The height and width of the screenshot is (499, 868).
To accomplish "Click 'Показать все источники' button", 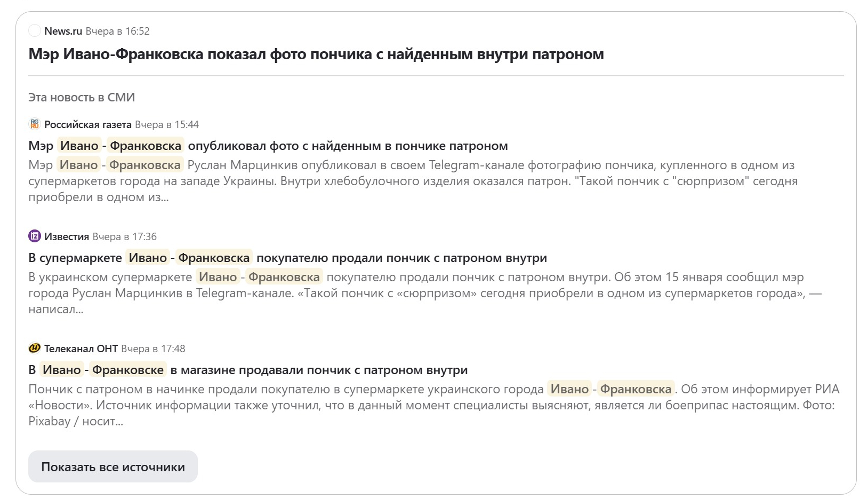I will click(x=113, y=466).
